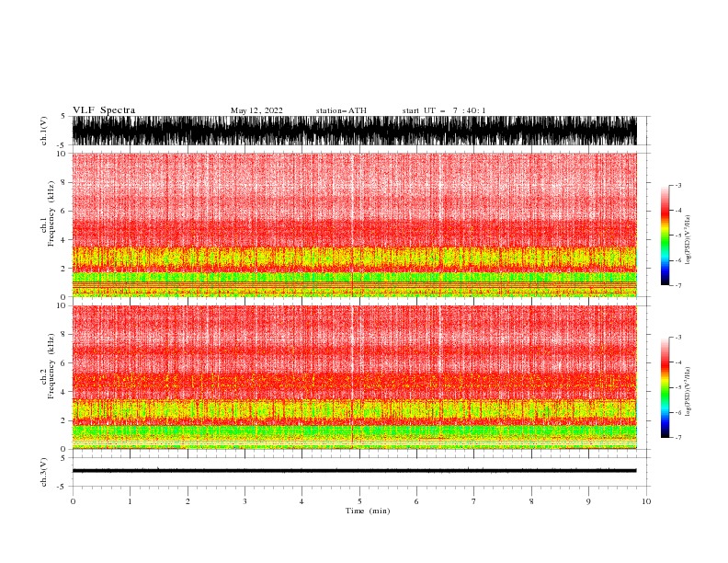Image resolution: width=728 pixels, height=563 pixels.
Task: Click time-axis tick label "7"
Action: [x=474, y=501]
